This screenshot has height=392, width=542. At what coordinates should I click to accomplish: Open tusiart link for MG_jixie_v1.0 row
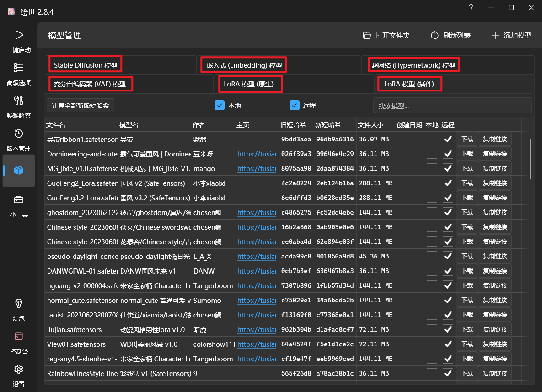tap(257, 169)
